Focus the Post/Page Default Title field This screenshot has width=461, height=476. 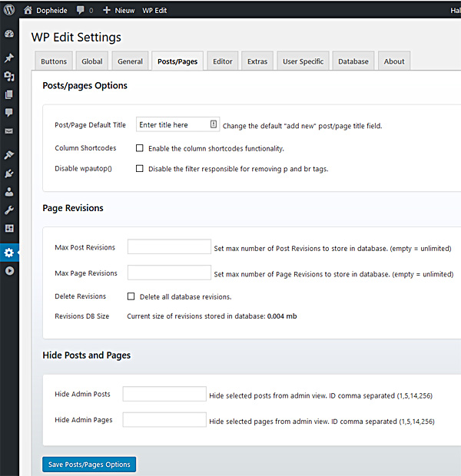[x=177, y=124]
